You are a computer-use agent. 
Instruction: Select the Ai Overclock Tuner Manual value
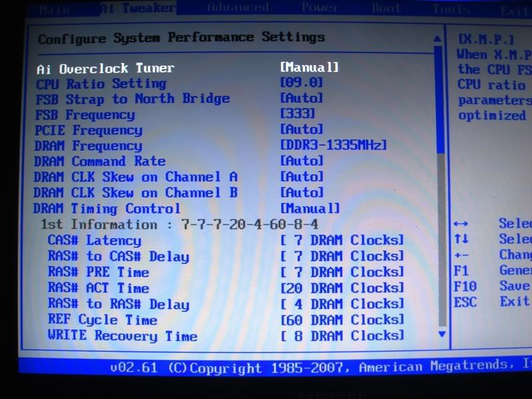pyautogui.click(x=309, y=68)
